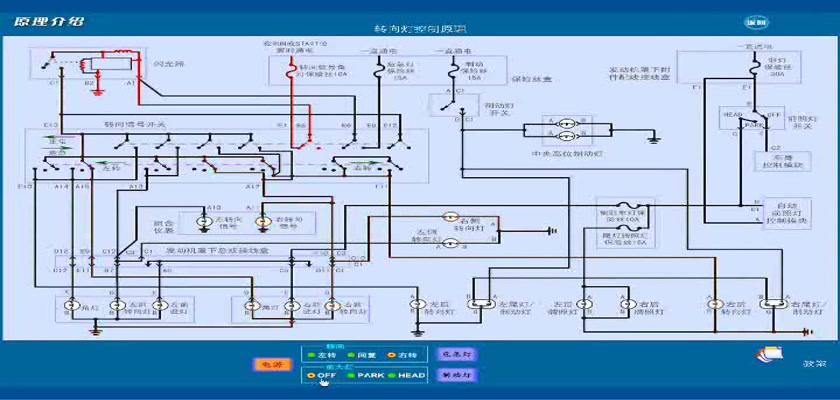Click the orange 电源 power button

pos(273,365)
